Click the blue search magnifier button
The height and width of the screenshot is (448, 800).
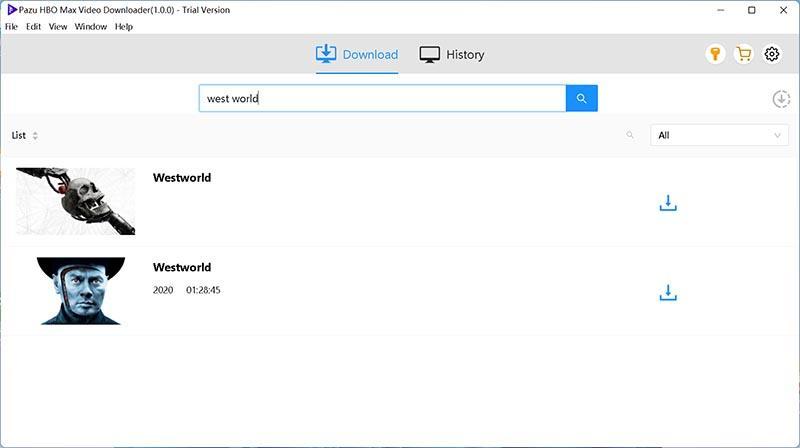582,98
